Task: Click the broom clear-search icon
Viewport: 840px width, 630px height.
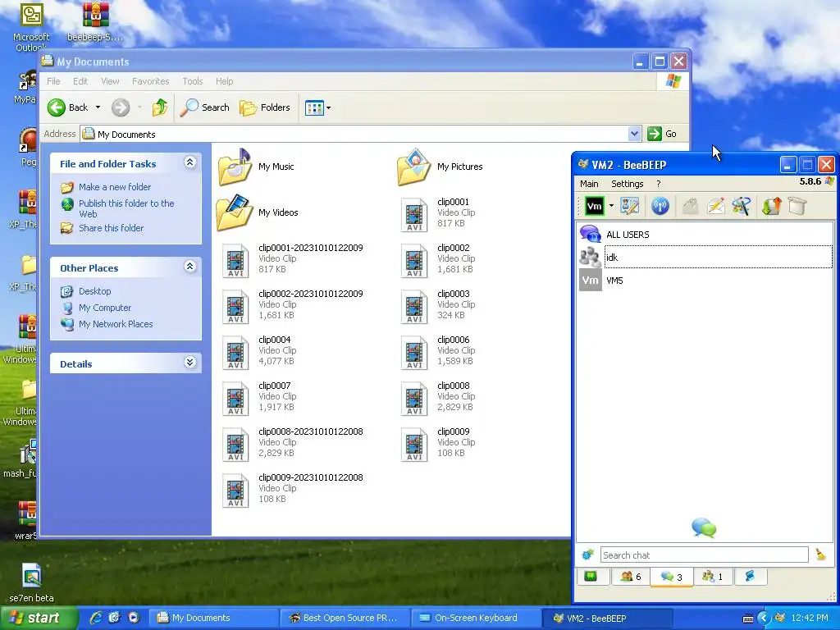Action: (820, 555)
